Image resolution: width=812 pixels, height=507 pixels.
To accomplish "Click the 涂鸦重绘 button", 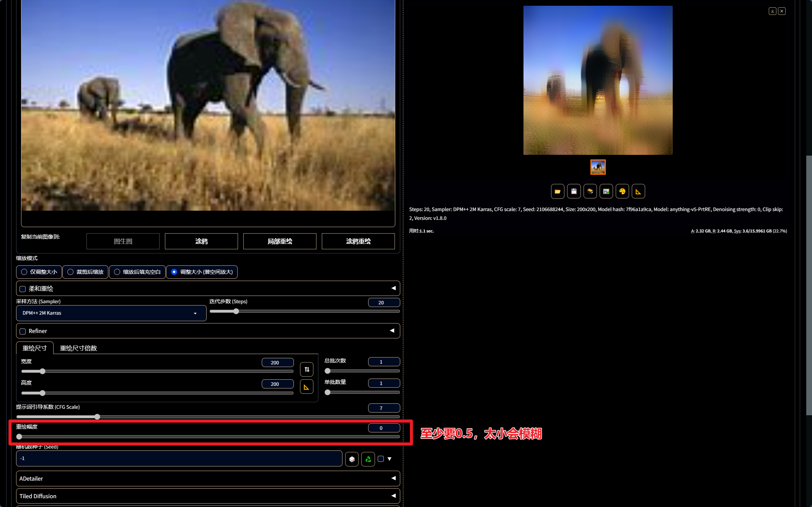I will coord(358,241).
